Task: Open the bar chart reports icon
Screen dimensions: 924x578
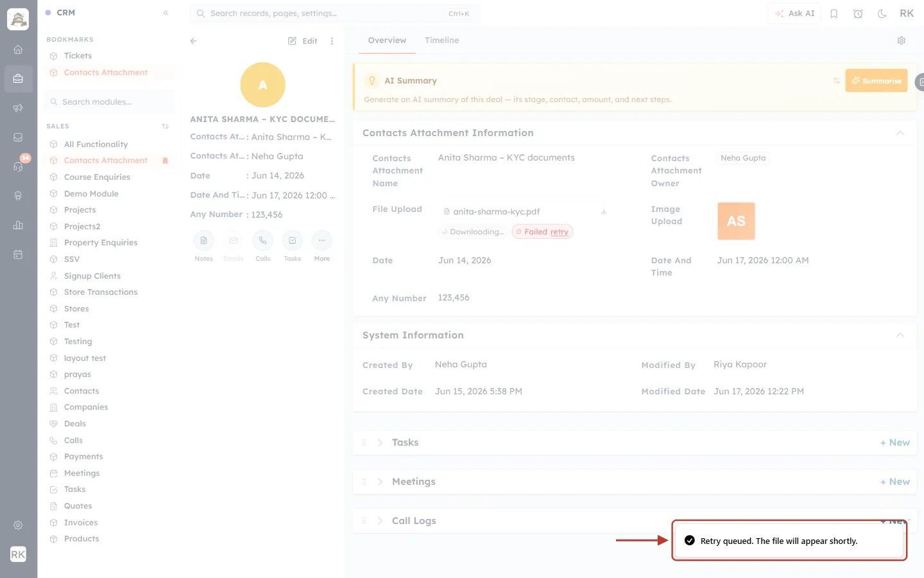Action: (x=18, y=225)
